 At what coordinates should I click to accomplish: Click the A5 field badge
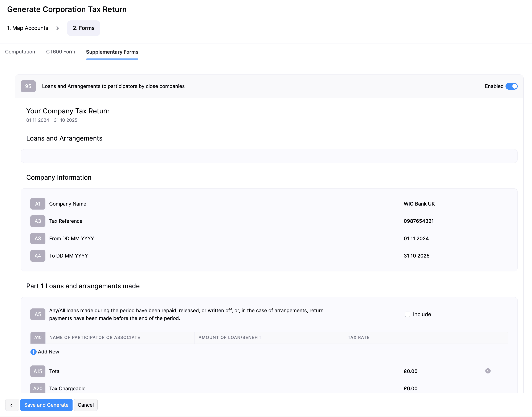tap(38, 314)
